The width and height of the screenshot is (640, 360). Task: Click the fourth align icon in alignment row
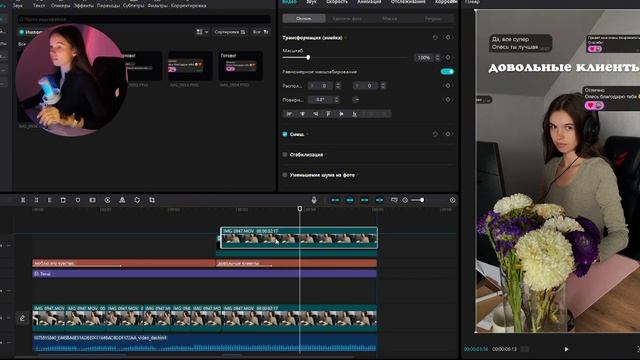point(328,114)
